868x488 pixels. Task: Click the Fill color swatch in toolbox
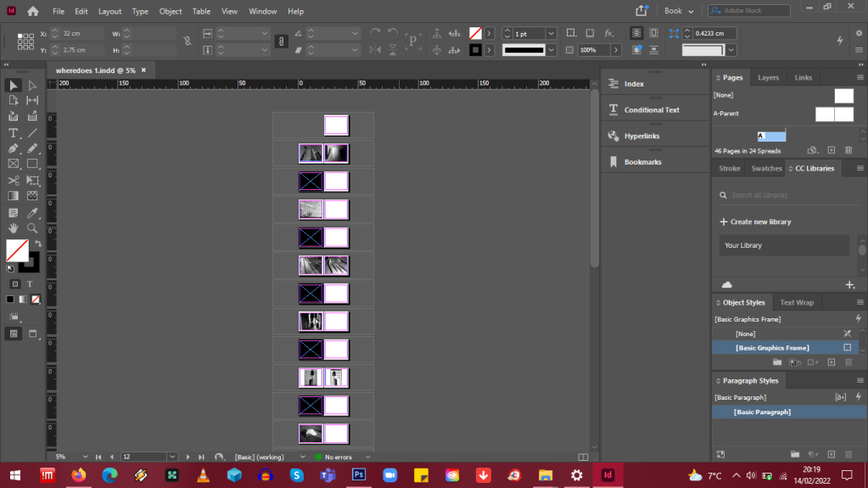16,250
